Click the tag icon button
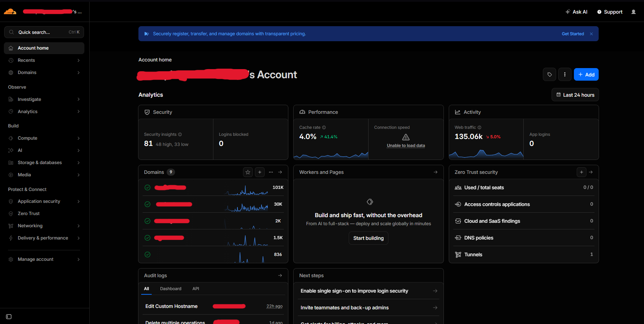644x324 pixels. point(550,74)
